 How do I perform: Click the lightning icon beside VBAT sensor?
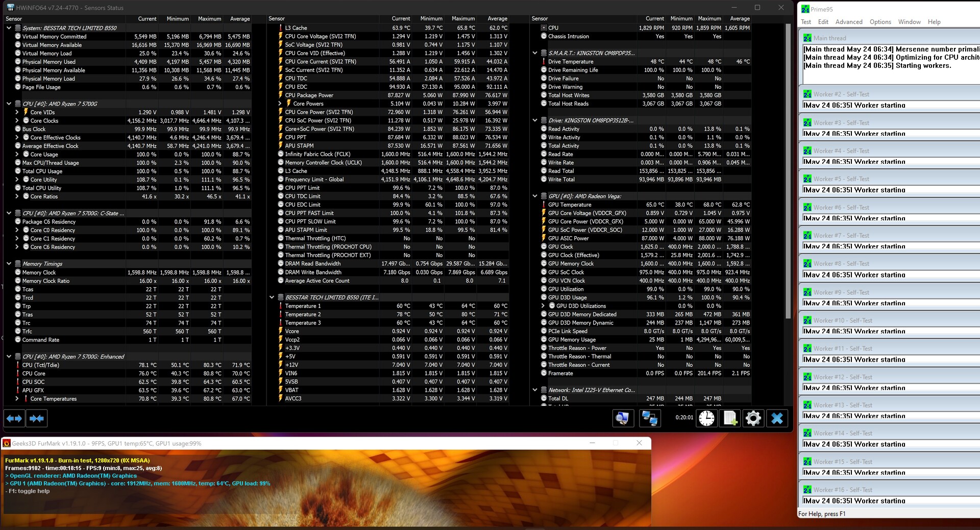point(280,390)
